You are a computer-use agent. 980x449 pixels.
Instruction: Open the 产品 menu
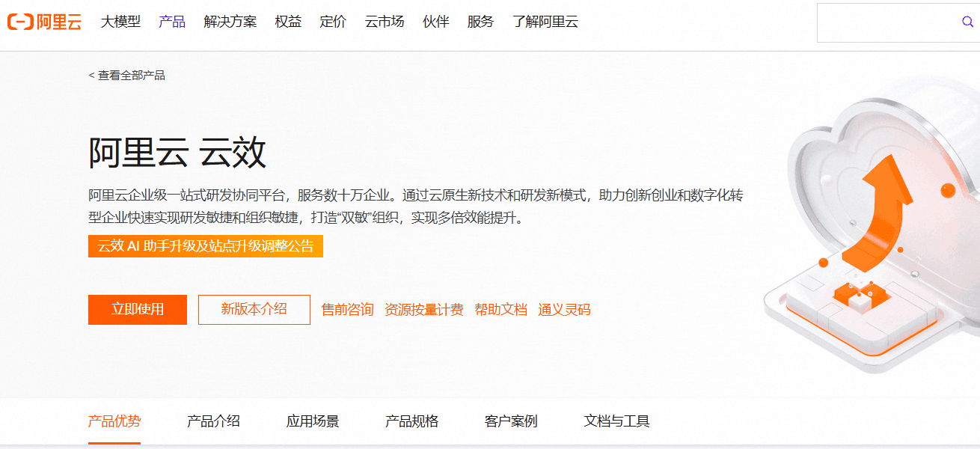coord(172,22)
